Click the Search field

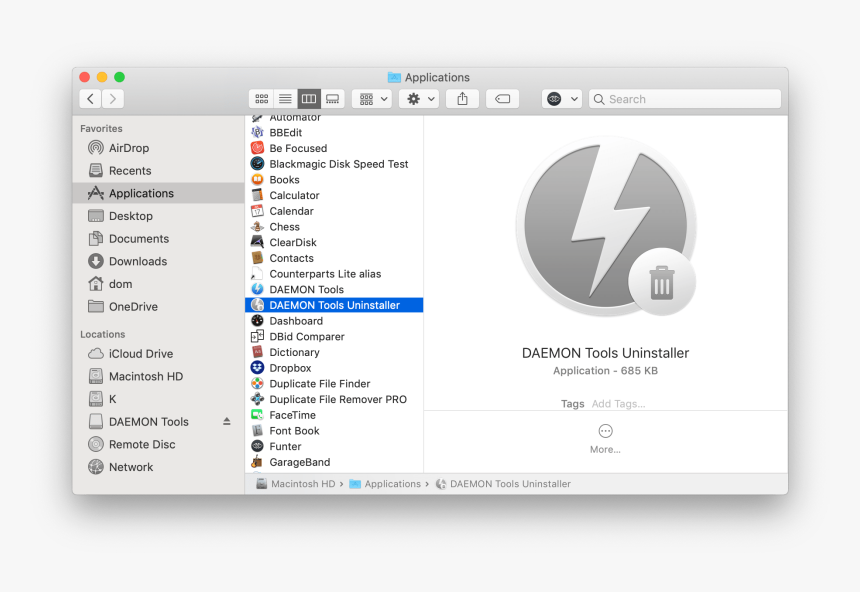(684, 99)
